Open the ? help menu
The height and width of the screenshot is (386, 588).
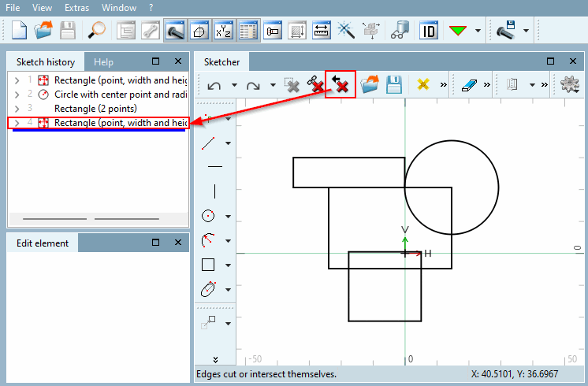(151, 8)
